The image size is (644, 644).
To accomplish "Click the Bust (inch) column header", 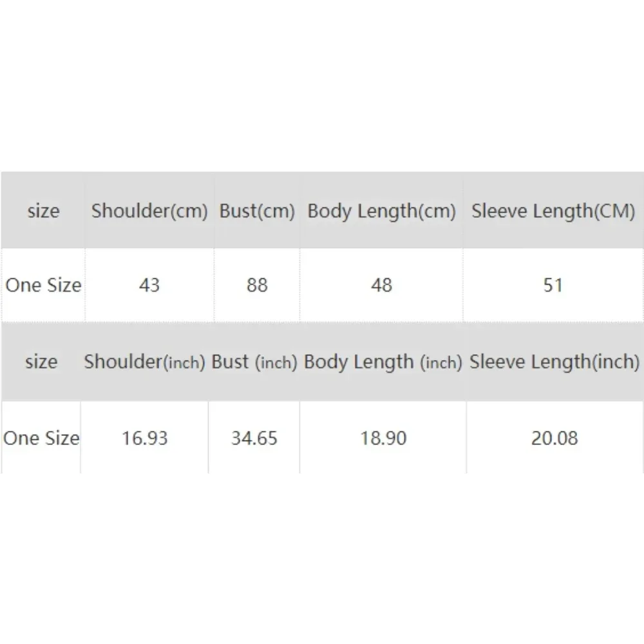I will click(254, 362).
